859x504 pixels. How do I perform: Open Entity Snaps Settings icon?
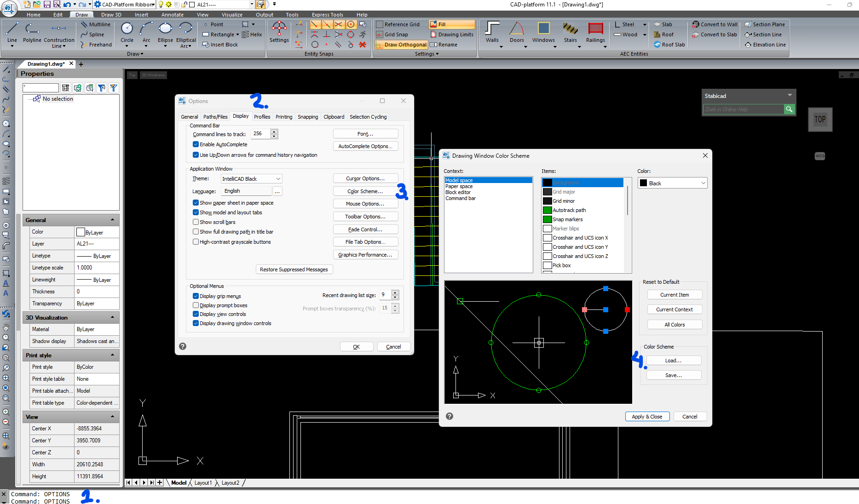(x=279, y=32)
